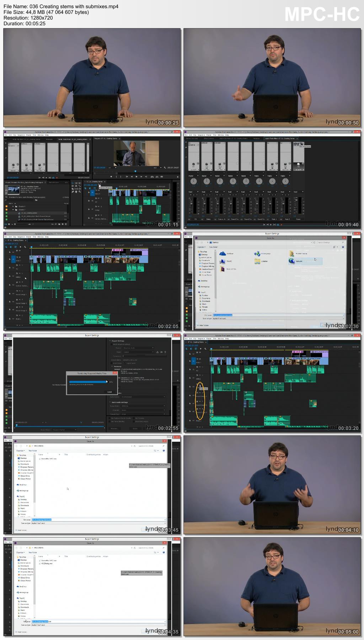Toggle lock on track A1 in 00:02:05 frame
The image size is (364, 640).
[10, 268]
